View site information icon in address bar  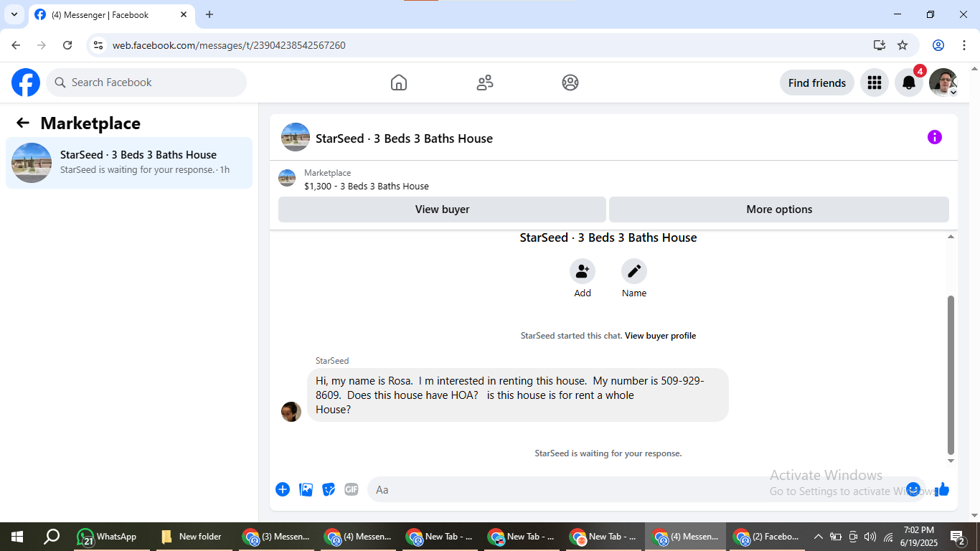99,45
